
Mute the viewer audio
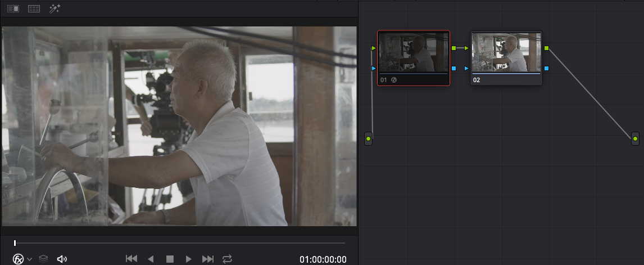[62, 259]
